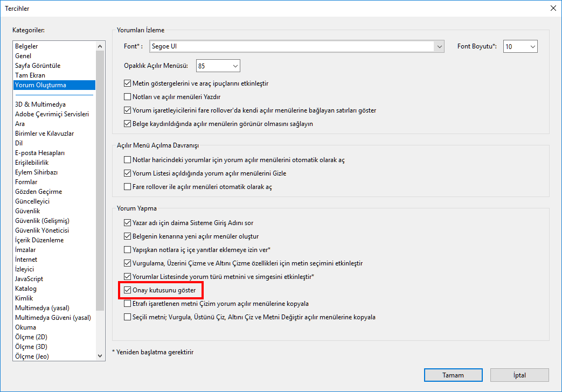Toggle Yorum işaretleyicilerini fare rollover satırları göster
Screen dimensions: 562x392
(127, 110)
